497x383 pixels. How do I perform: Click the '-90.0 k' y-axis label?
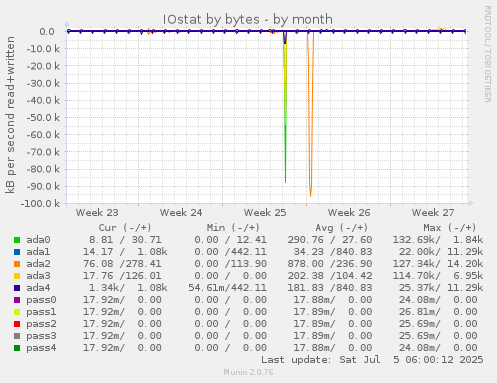43,186
